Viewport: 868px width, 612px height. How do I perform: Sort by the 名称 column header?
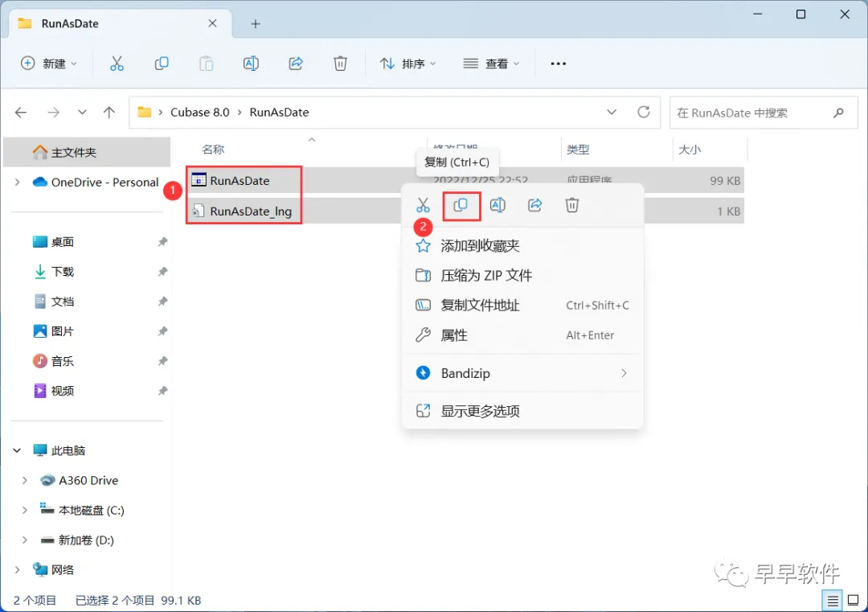point(212,150)
